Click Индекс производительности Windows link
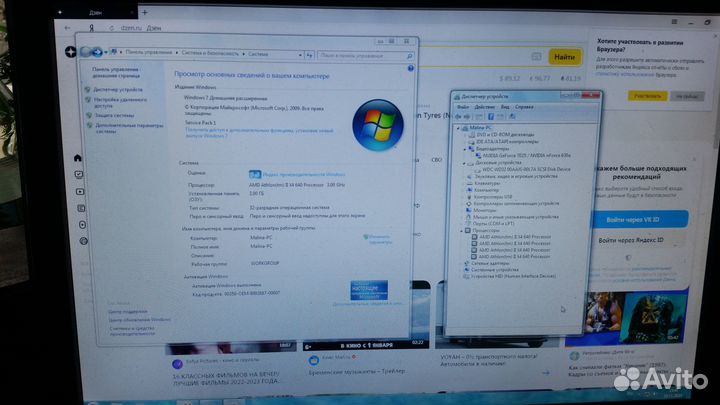Image resolution: width=720 pixels, height=405 pixels. (304, 174)
